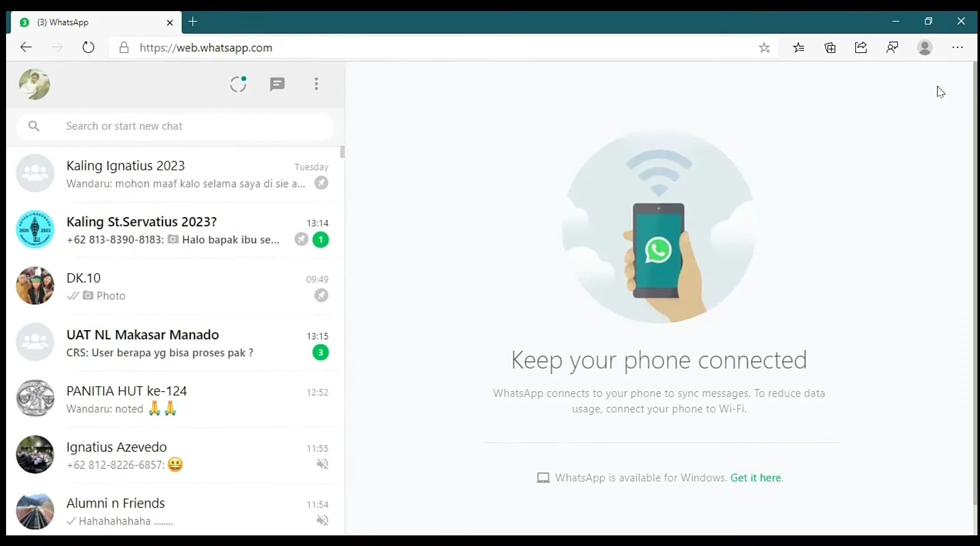980x546 pixels.
Task: Click the circular sync/refresh status icon
Action: pos(238,83)
